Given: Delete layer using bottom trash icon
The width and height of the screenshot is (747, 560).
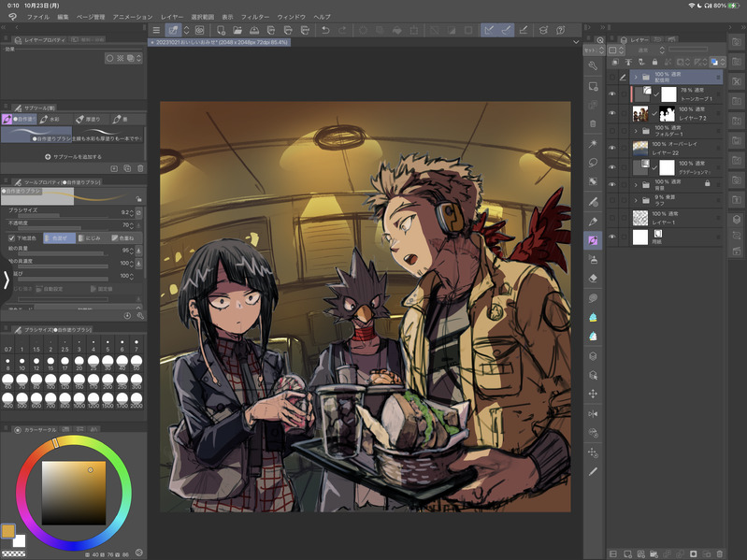Looking at the screenshot, I should [x=719, y=553].
